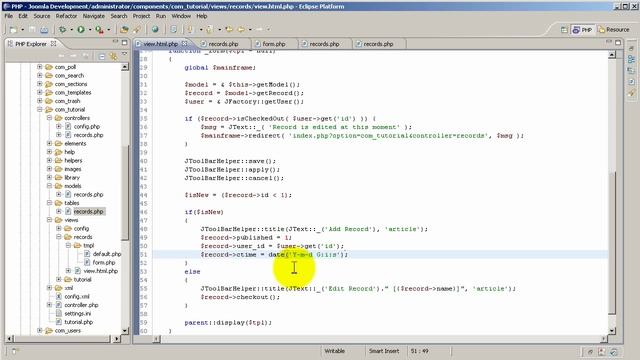The width and height of the screenshot is (640, 360).
Task: Expand the com_poll folder
Action: (40, 67)
